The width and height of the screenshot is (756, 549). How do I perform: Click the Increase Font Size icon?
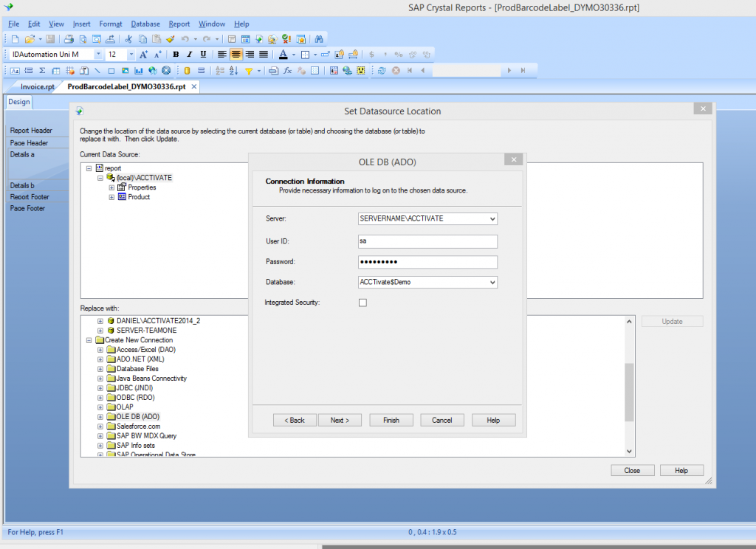pyautogui.click(x=143, y=55)
